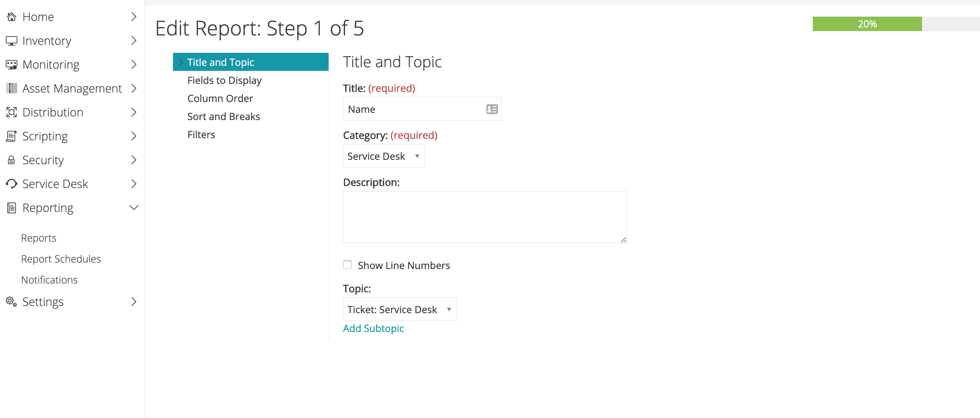Select the Title and Topic step
The image size is (980, 418).
(250, 62)
